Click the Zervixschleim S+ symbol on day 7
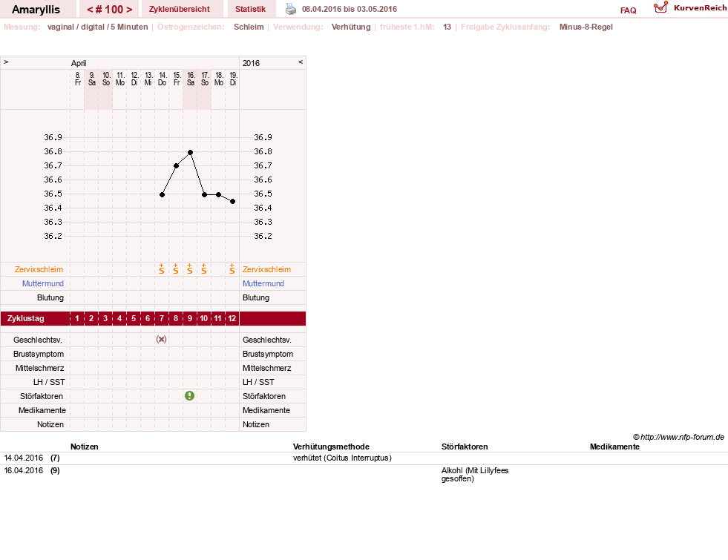Image resolution: width=728 pixels, height=560 pixels. [162, 269]
